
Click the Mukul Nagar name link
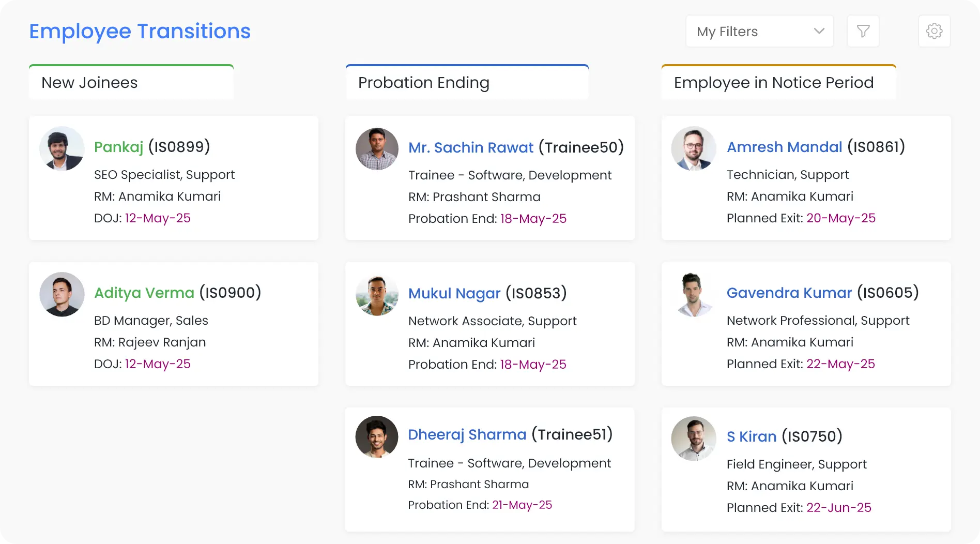(454, 293)
